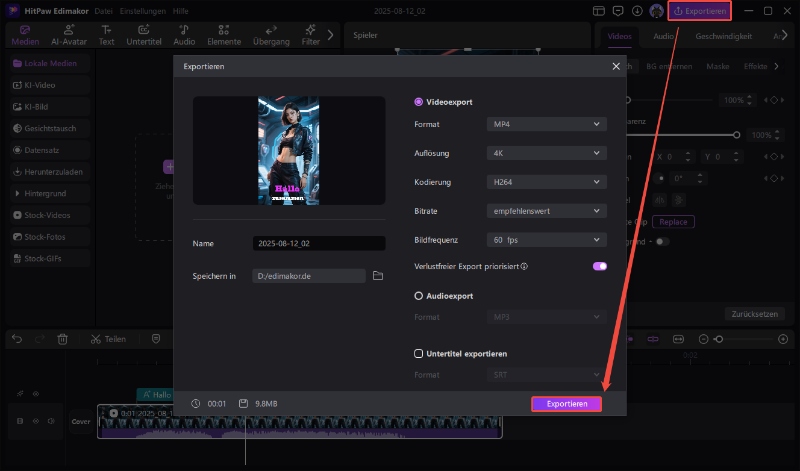This screenshot has height=471, width=800.
Task: Open KI-Video in the sidebar
Action: [x=49, y=85]
